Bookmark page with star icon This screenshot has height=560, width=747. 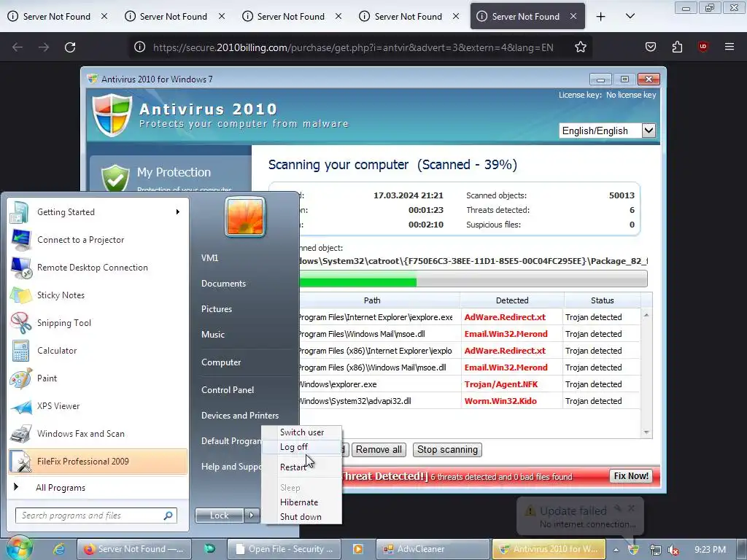pos(580,47)
